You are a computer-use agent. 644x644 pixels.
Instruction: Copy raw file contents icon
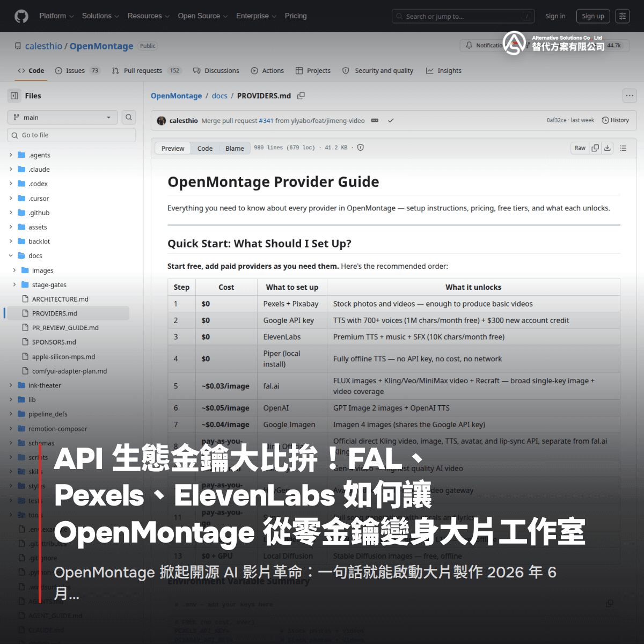point(595,148)
